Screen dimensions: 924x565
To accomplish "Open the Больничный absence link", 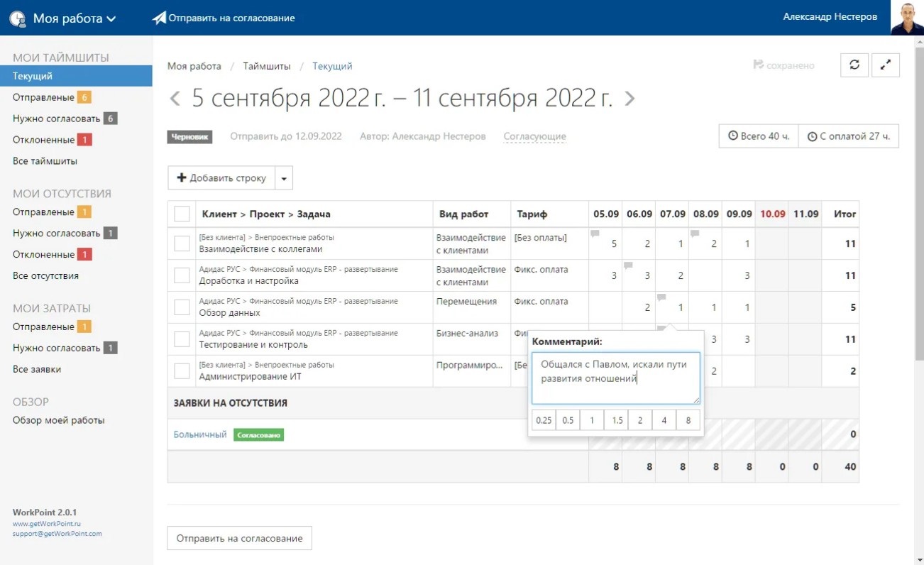I will (x=200, y=434).
